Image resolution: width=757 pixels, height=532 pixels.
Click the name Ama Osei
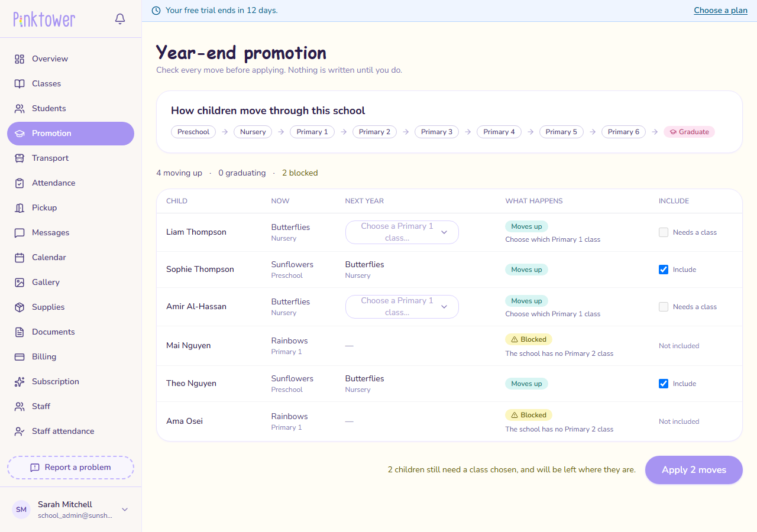tap(185, 421)
